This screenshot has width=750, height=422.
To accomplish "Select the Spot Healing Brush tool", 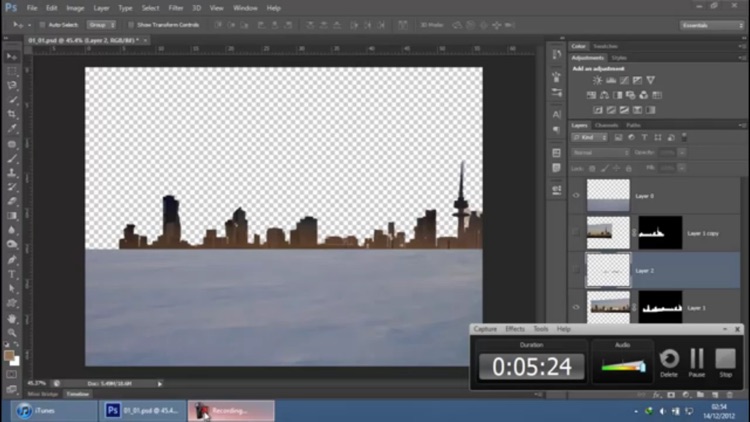I will pyautogui.click(x=12, y=144).
